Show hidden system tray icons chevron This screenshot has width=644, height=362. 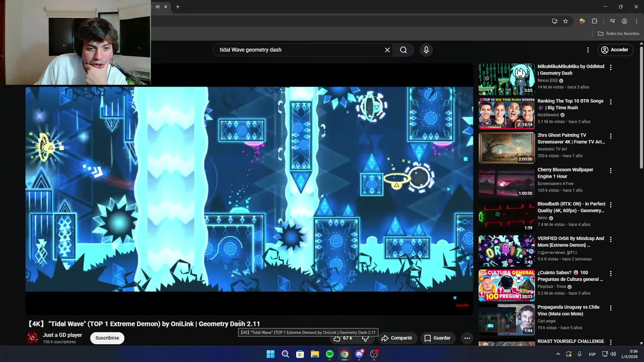pos(557,354)
